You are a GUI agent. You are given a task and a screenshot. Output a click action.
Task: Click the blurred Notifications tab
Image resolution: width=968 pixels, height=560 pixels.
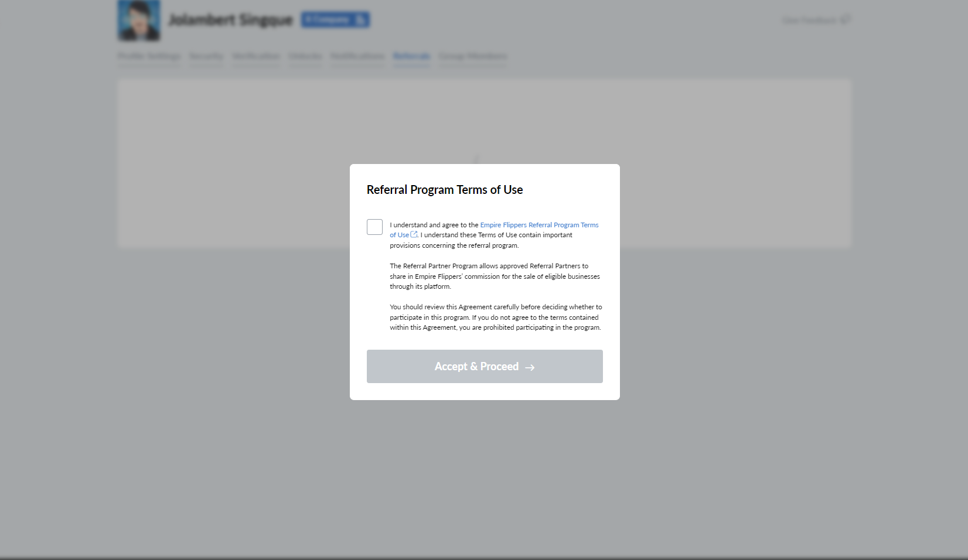357,56
